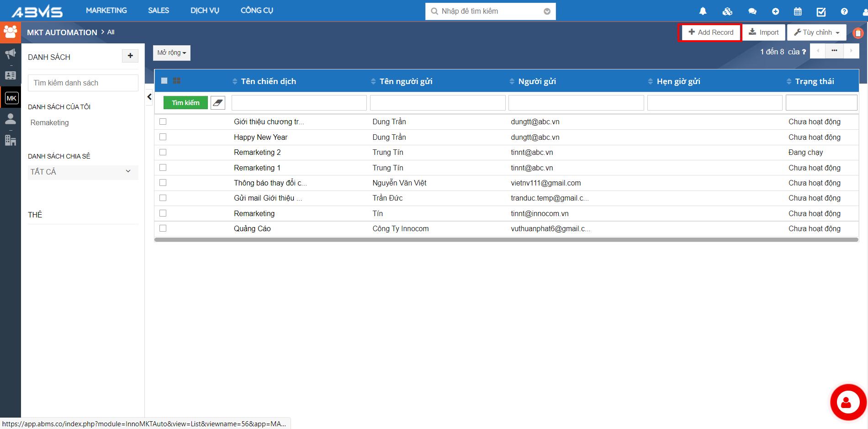
Task: Open the megaphone campaigns sidebar icon
Action: point(10,54)
